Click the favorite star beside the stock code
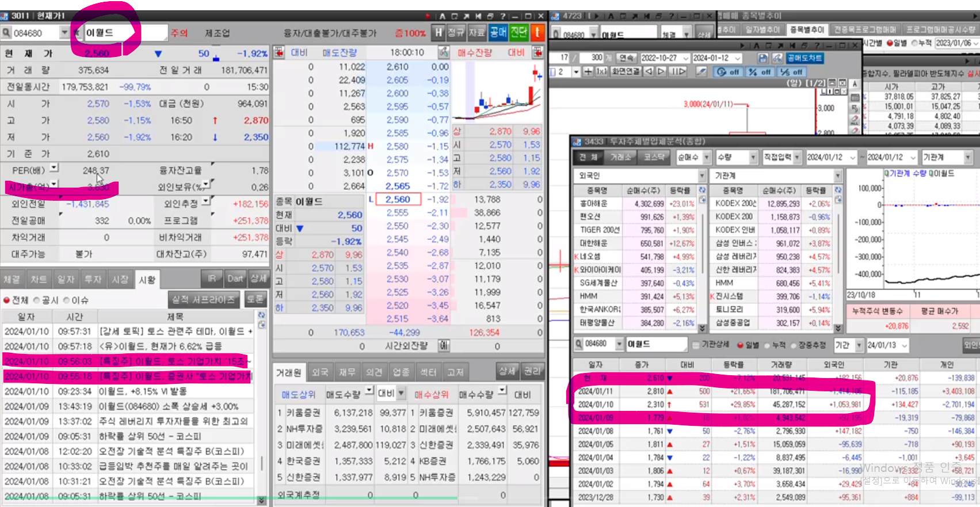 pos(76,33)
